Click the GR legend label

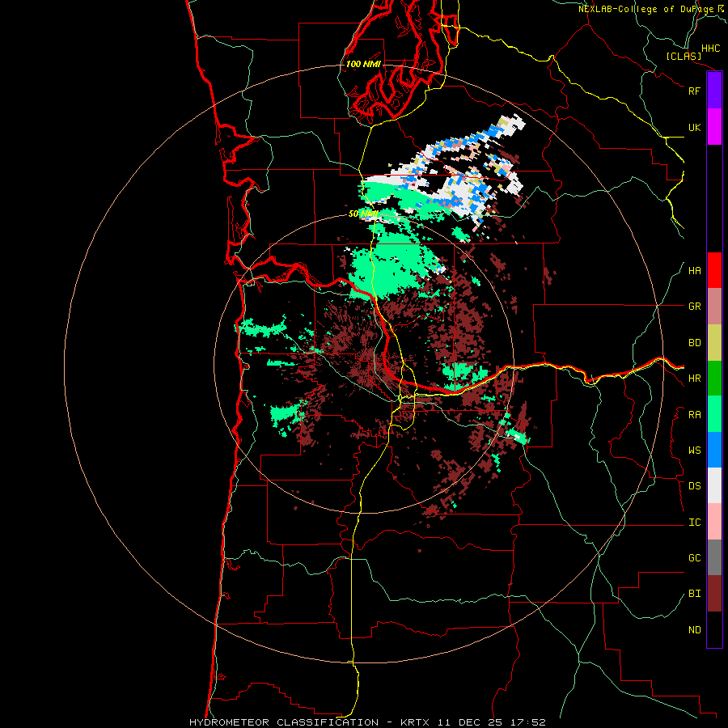click(694, 307)
